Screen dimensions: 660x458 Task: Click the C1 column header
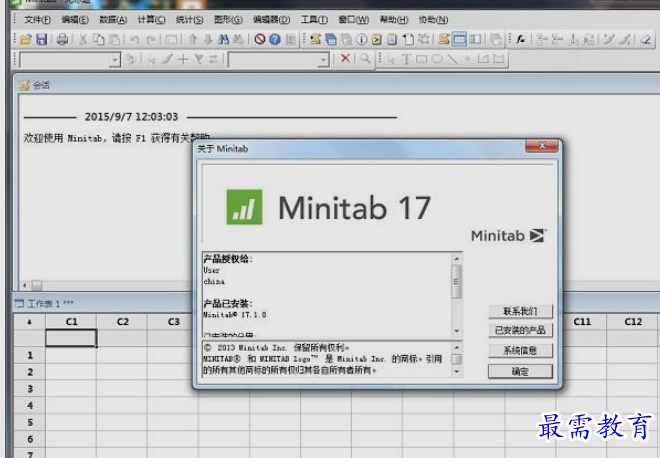pyautogui.click(x=72, y=322)
